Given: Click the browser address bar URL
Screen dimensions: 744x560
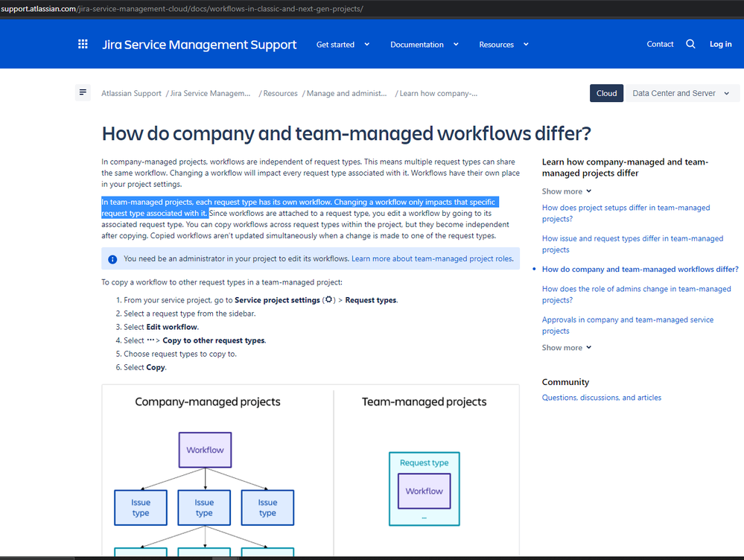Looking at the screenshot, I should (182, 8).
